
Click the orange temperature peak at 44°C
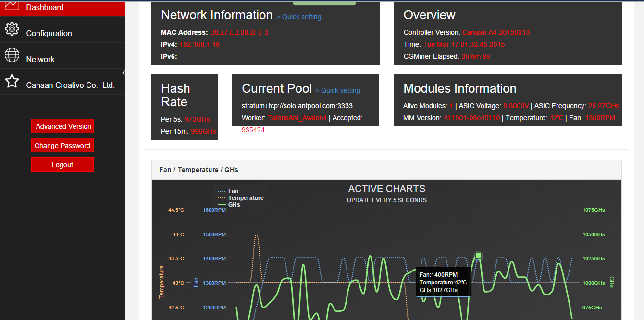point(257,234)
